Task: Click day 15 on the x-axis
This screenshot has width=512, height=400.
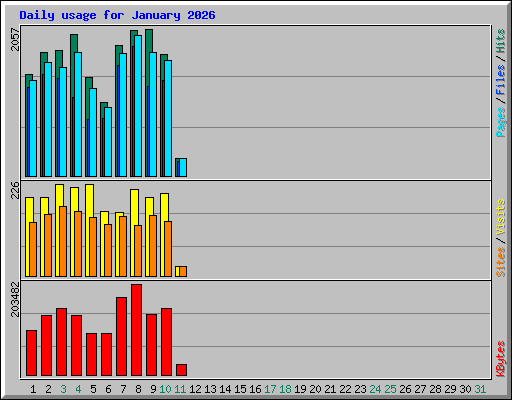Action: tap(240, 389)
